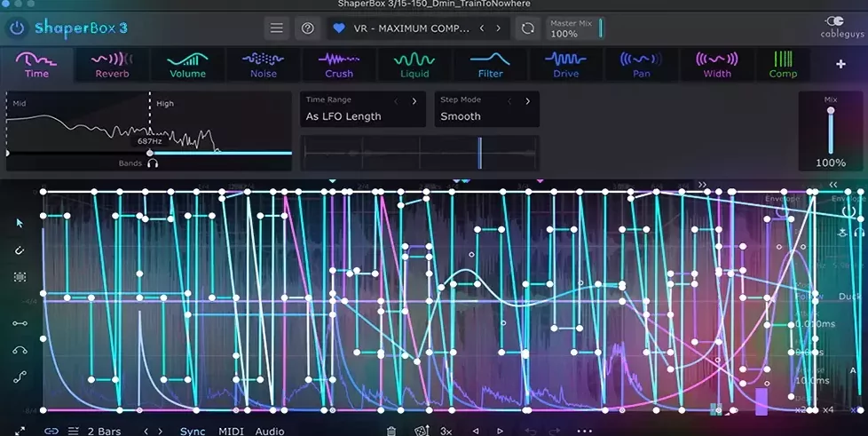Switch trigger mode to Sync
The height and width of the screenshot is (436, 868).
click(x=193, y=431)
